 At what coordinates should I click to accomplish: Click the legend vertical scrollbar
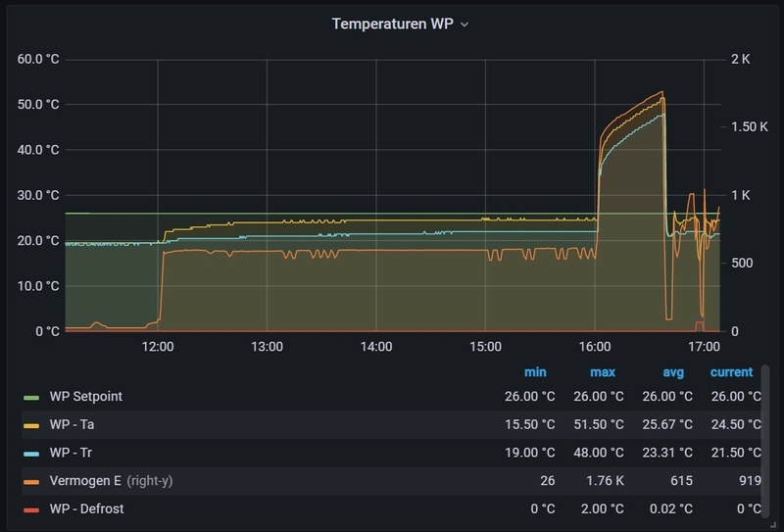point(764,441)
